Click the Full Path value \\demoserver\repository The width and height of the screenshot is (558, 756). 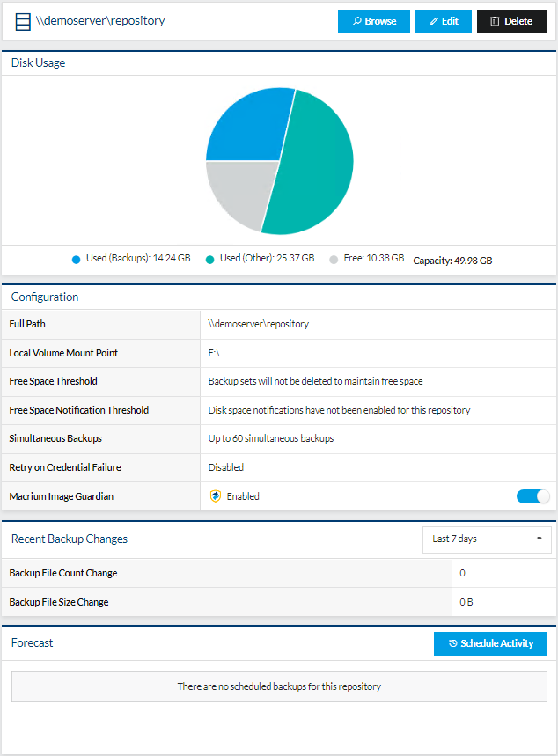click(259, 324)
